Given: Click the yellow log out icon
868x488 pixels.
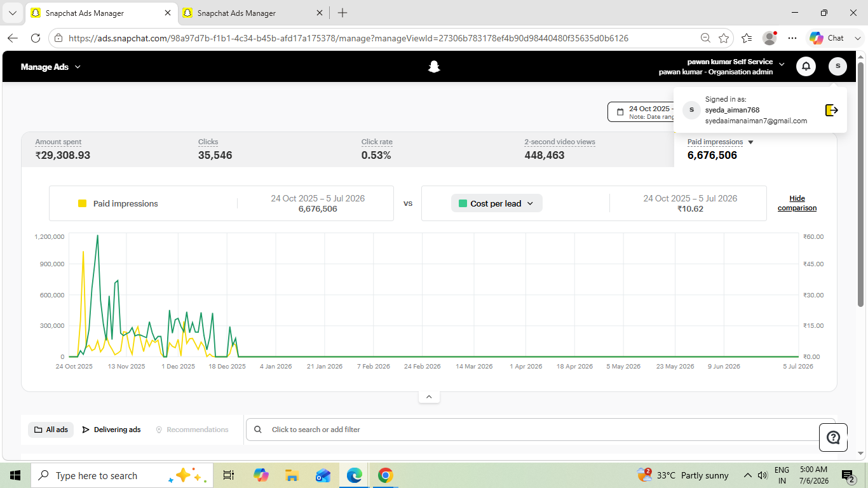Looking at the screenshot, I should pyautogui.click(x=831, y=110).
